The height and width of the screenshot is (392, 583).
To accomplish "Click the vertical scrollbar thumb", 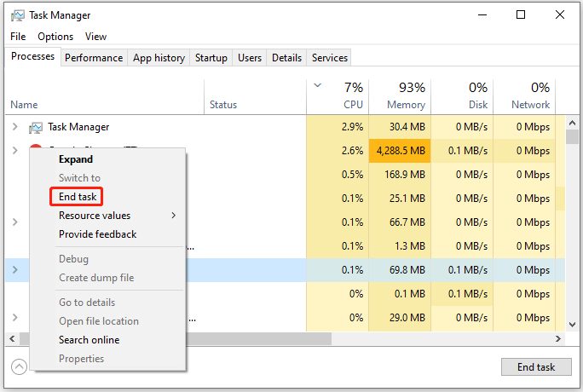I will (572, 136).
